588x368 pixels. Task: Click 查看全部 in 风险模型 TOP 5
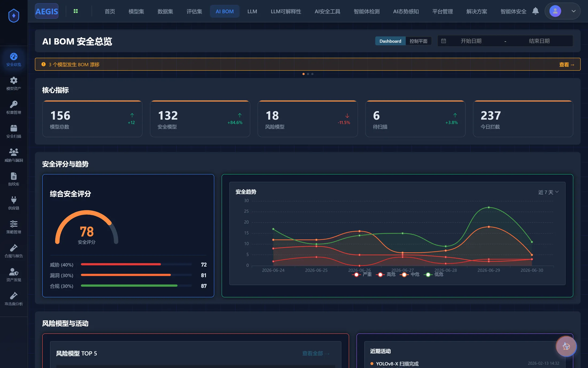coord(316,353)
